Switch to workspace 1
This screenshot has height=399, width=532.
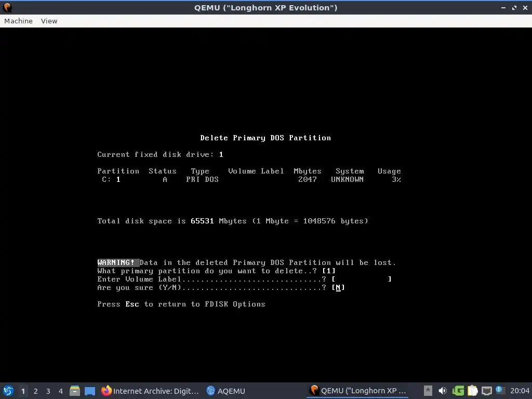tap(23, 391)
